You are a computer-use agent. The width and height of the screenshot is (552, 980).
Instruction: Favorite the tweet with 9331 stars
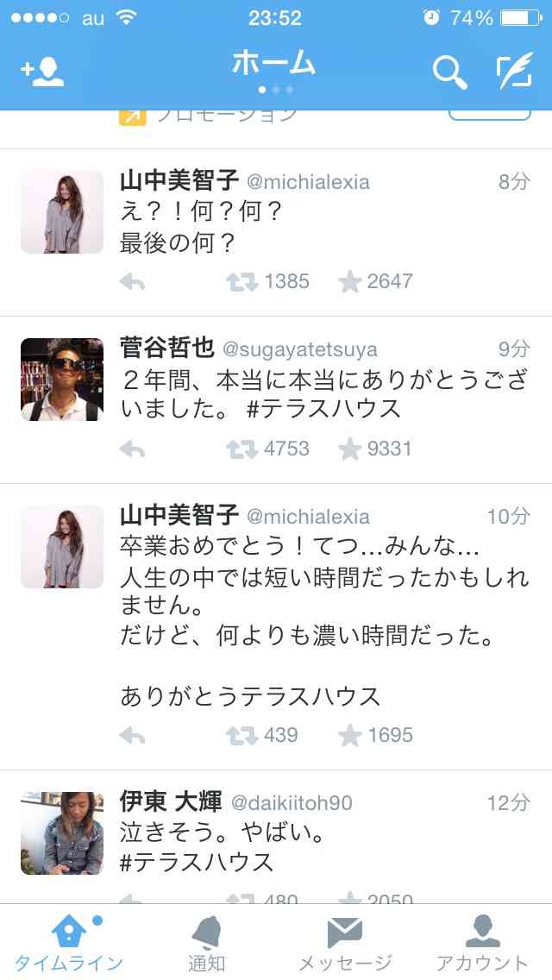(350, 449)
